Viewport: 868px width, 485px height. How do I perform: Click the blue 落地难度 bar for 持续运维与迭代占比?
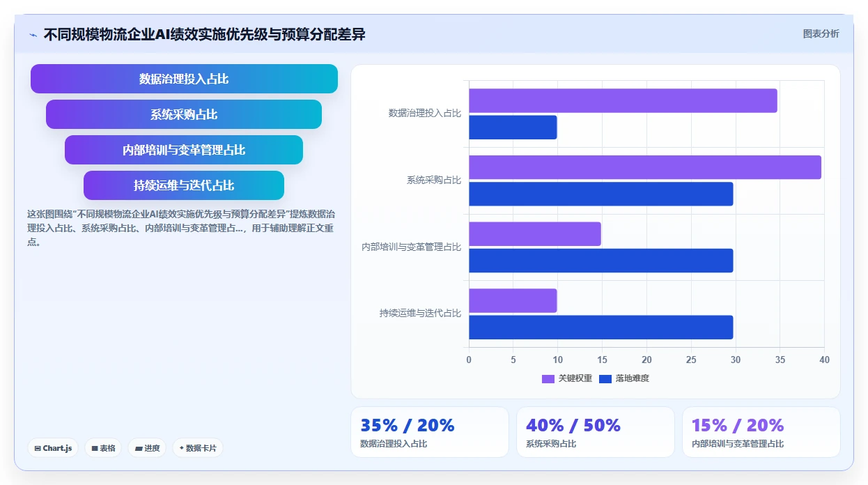pyautogui.click(x=601, y=328)
